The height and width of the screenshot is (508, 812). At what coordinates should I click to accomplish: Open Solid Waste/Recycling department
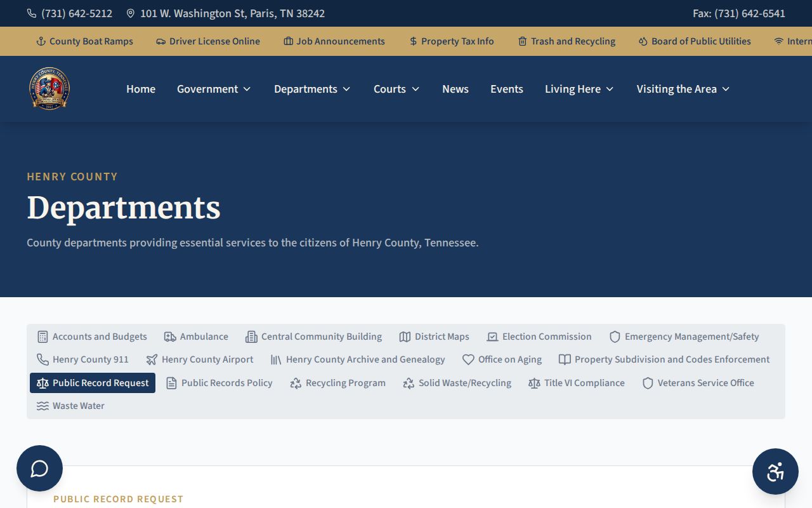click(457, 383)
